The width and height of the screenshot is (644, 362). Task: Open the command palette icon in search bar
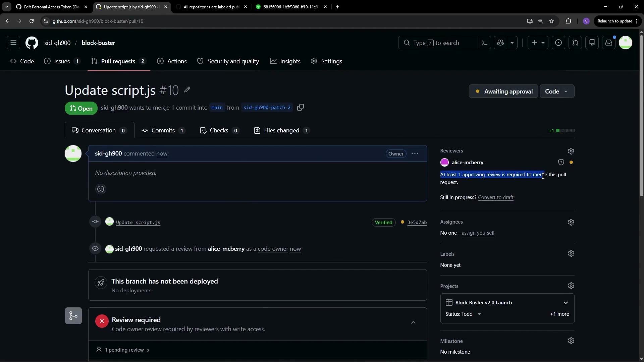484,43
